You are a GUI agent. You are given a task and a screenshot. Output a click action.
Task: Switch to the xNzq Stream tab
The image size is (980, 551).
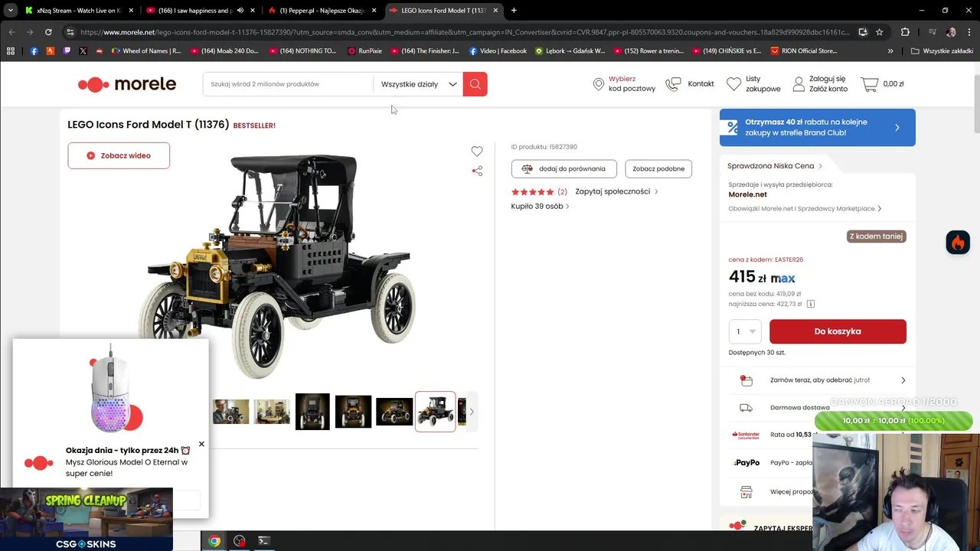tap(80, 11)
